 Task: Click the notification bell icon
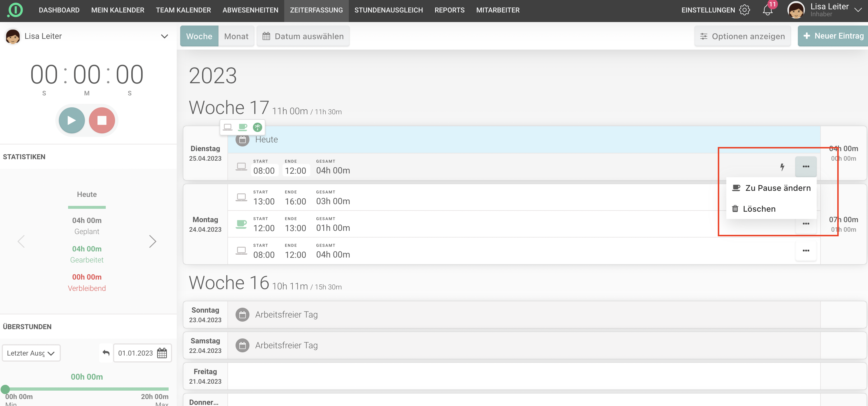pos(767,10)
